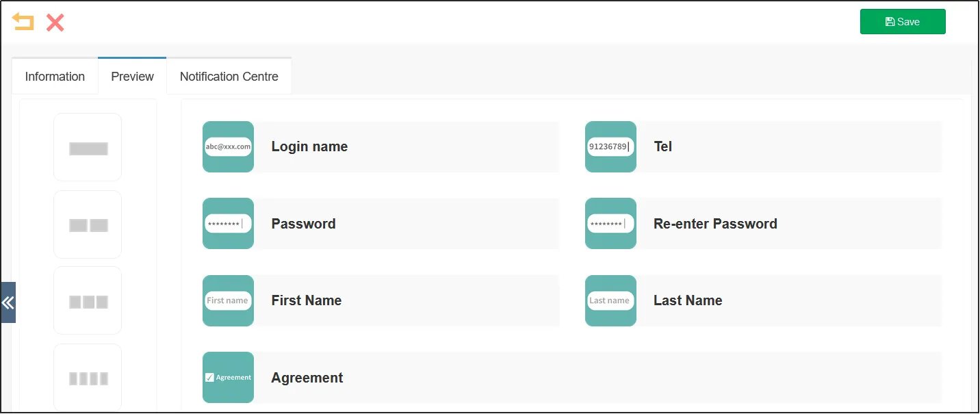Click the Re-enter Password field label
The image size is (980, 414).
coord(715,224)
